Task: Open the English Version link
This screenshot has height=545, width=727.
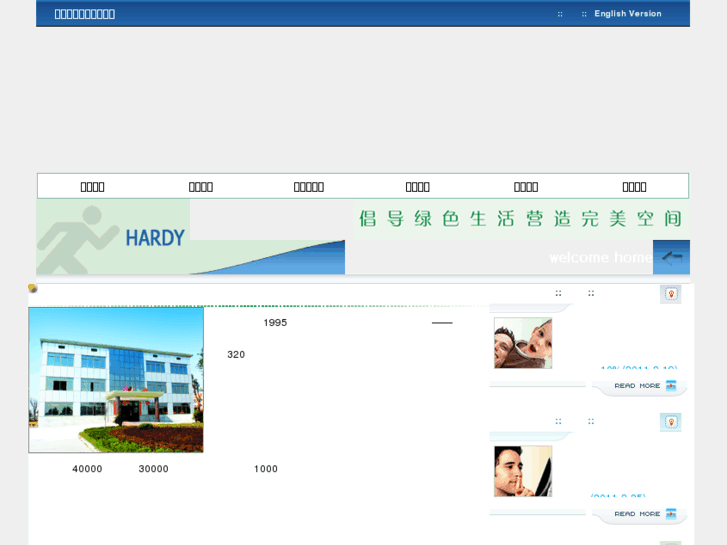Action: [628, 13]
